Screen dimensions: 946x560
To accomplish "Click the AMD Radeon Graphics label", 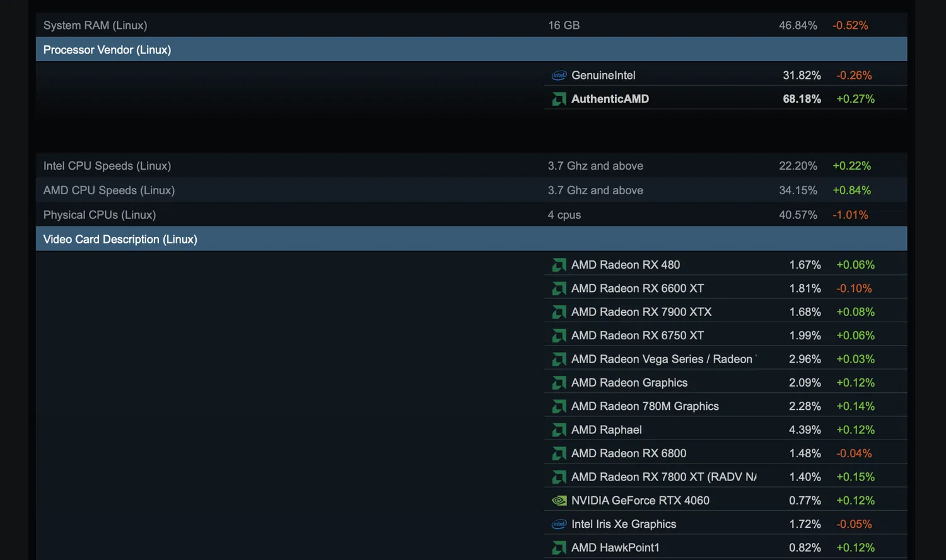I will click(629, 383).
